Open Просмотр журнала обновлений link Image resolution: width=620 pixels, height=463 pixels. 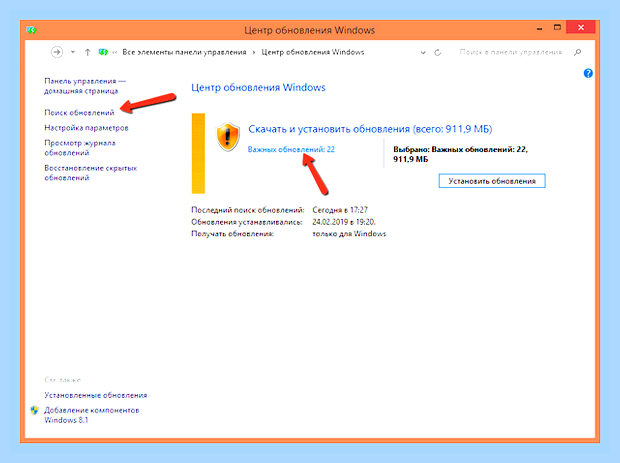[80, 148]
